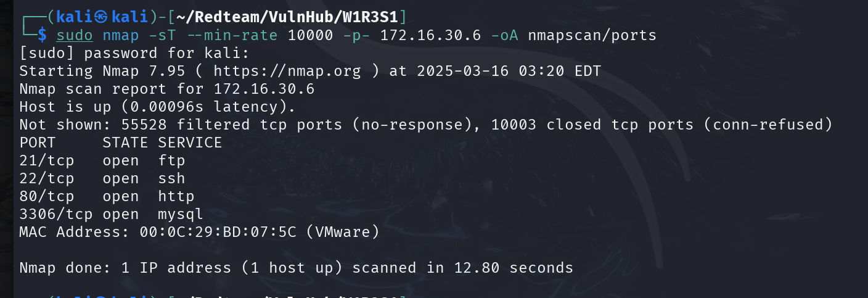This screenshot has width=868, height=298.
Task: Click the underlined sudo command word
Action: click(x=75, y=35)
